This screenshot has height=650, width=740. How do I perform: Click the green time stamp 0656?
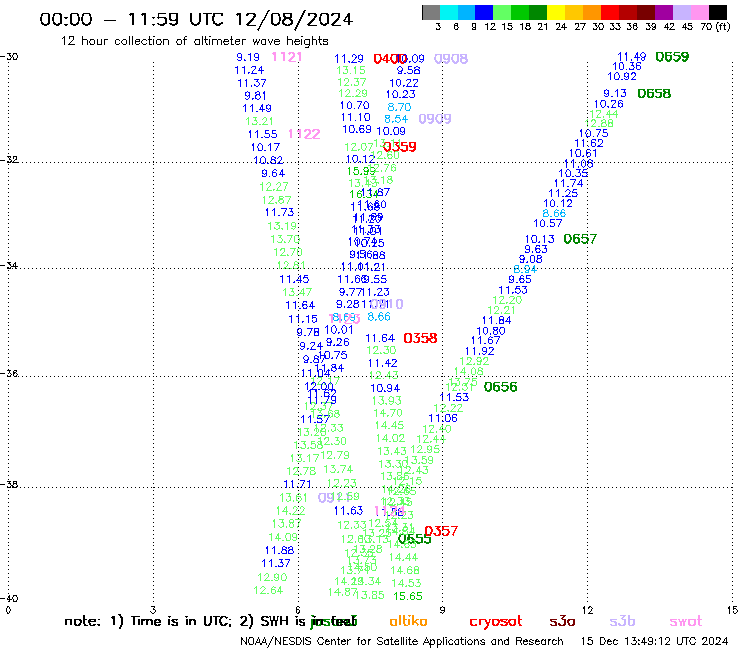(500, 387)
